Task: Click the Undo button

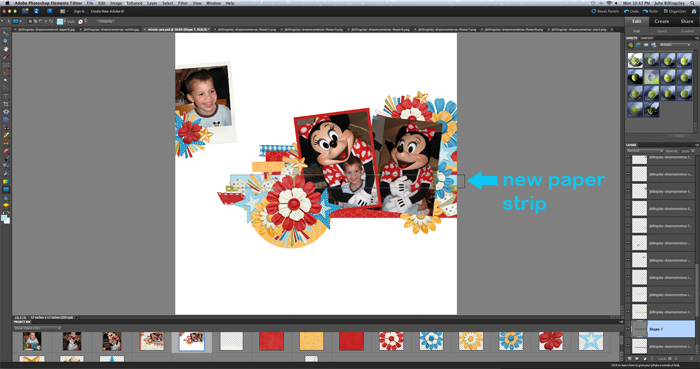Action: (x=631, y=11)
